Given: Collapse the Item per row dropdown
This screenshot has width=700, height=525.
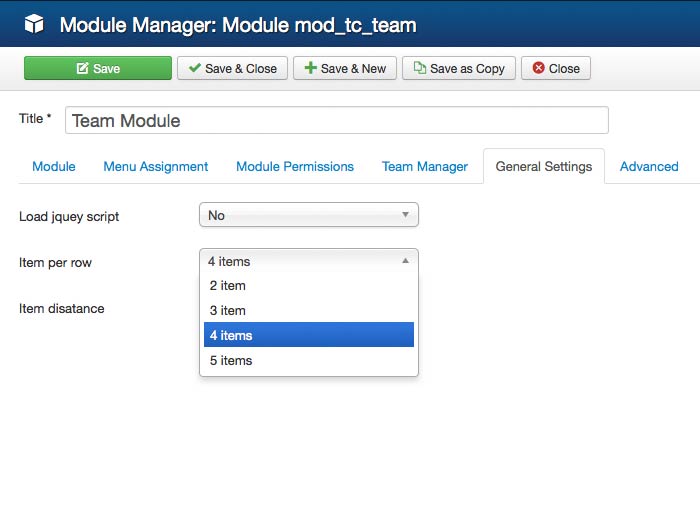Looking at the screenshot, I should 308,261.
